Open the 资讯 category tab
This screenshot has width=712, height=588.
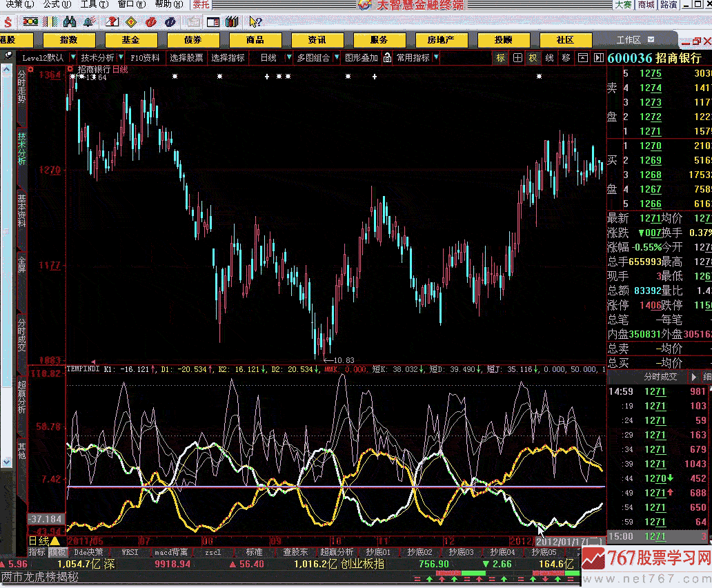pyautogui.click(x=317, y=40)
